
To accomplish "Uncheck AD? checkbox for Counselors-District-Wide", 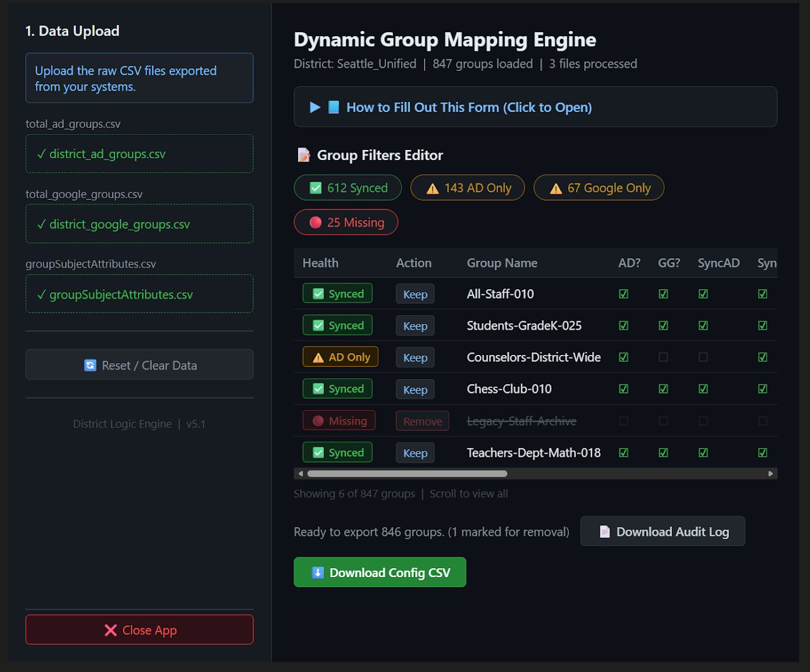I will (623, 357).
